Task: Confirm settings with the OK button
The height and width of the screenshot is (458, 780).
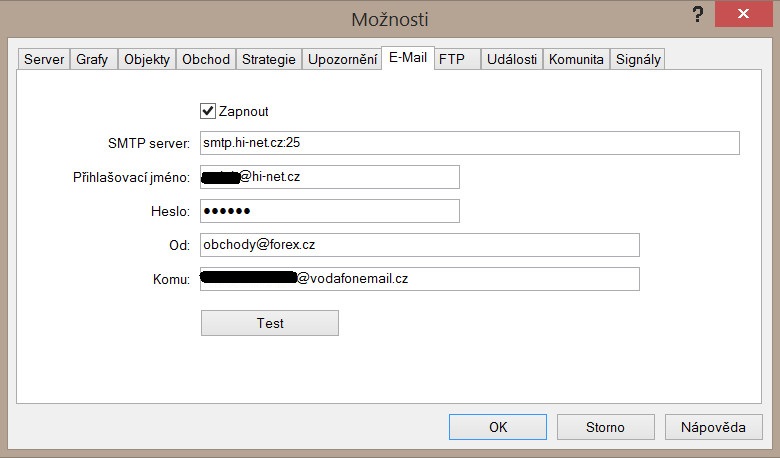Action: (x=497, y=427)
